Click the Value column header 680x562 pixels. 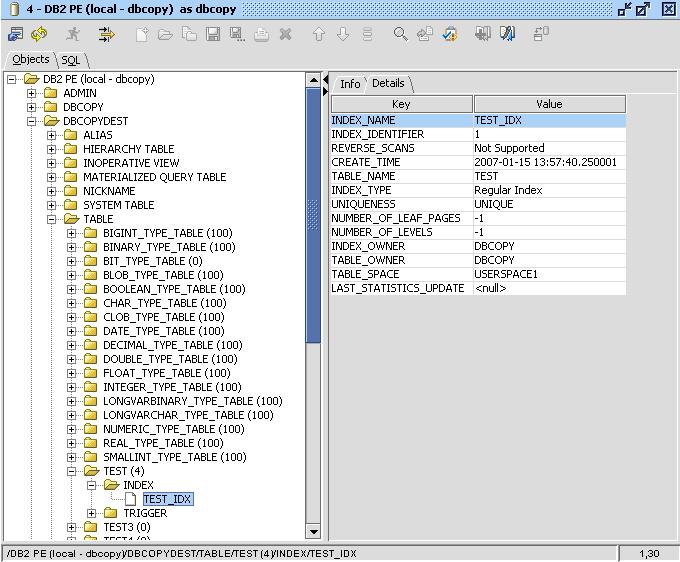tap(549, 104)
